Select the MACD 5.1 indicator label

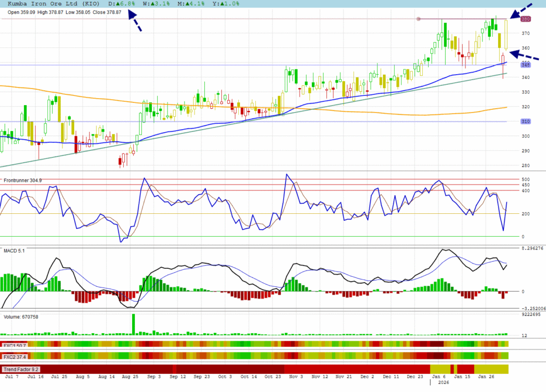14,250
